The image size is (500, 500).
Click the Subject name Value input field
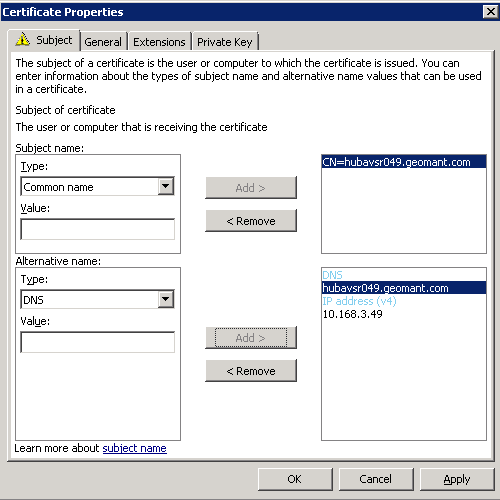coord(98,229)
